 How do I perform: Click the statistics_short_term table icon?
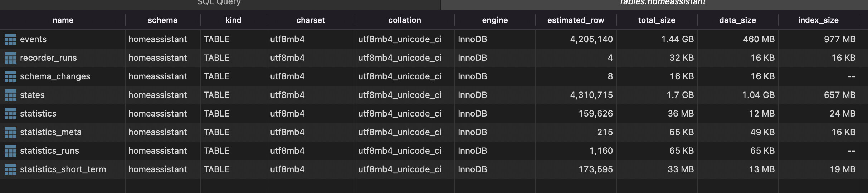pyautogui.click(x=11, y=169)
